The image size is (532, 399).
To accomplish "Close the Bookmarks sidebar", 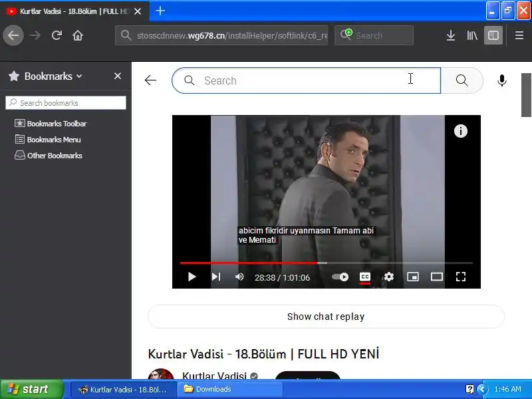I will [118, 76].
